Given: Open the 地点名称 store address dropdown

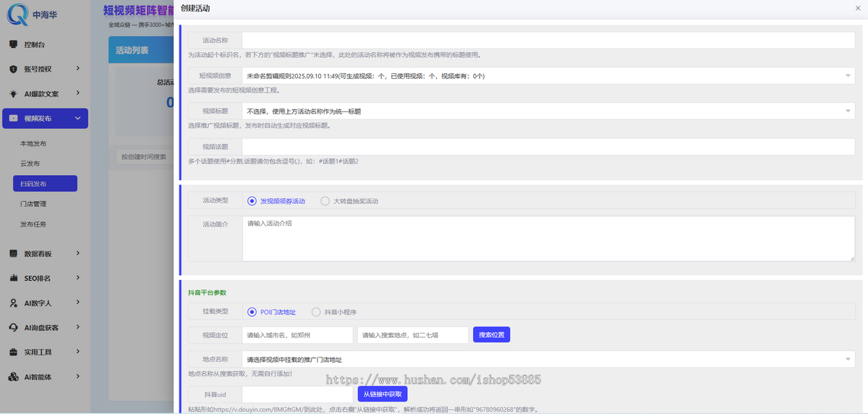Looking at the screenshot, I should [x=548, y=359].
